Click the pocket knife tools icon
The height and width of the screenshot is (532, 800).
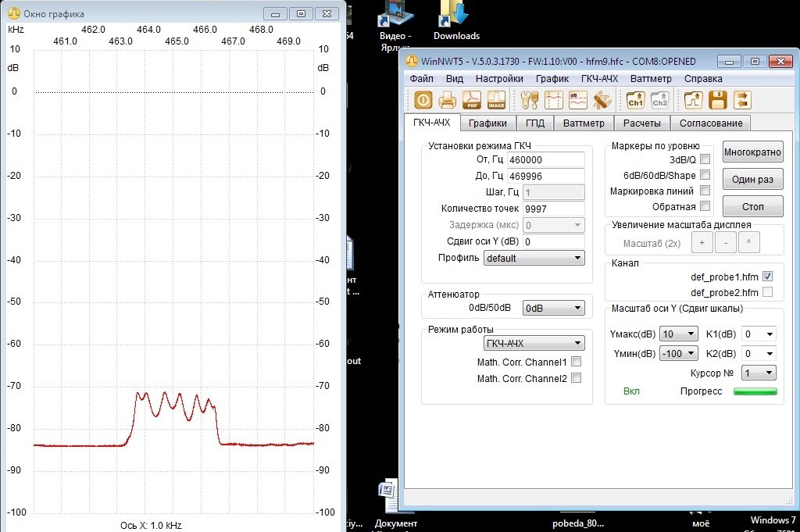coord(602,100)
